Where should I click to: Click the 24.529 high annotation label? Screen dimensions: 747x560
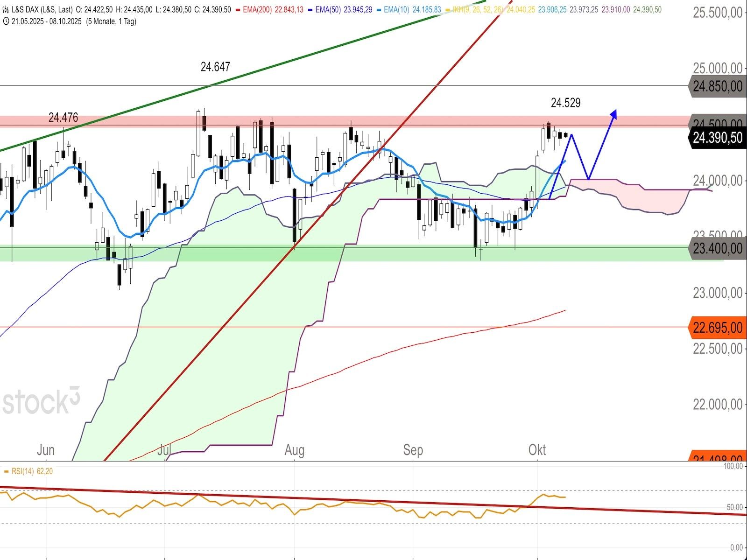565,103
